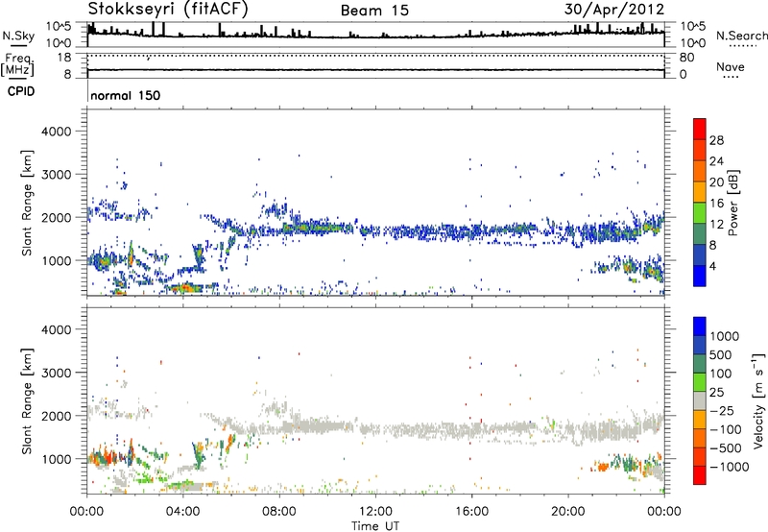This screenshot has height=532, width=768.
Task: Click the 'Nave' legend label
Action: coord(731,67)
